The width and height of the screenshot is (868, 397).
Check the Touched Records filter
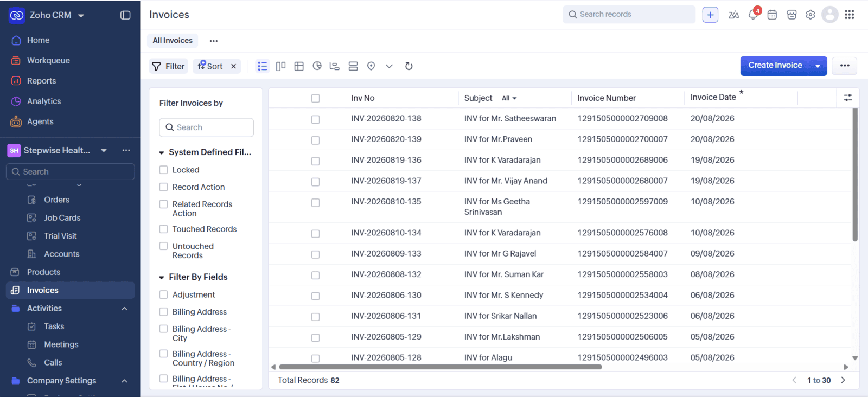[x=163, y=229]
